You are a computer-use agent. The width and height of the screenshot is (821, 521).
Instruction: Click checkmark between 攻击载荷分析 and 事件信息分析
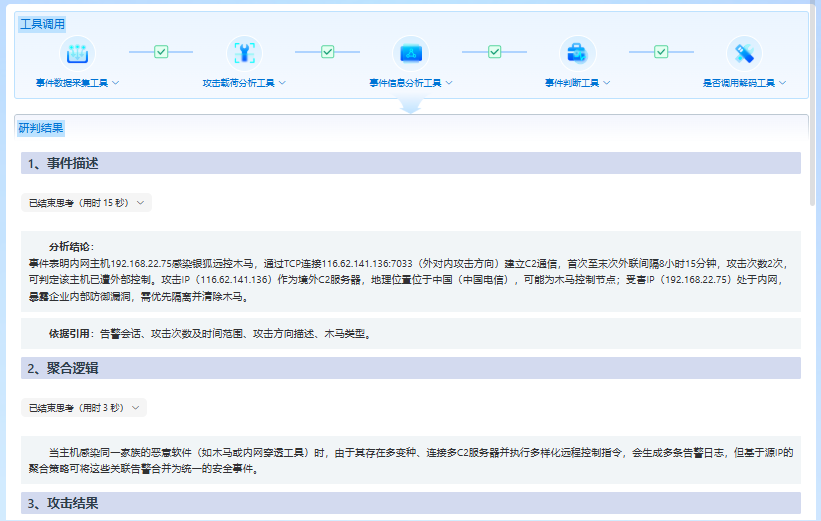(x=327, y=52)
